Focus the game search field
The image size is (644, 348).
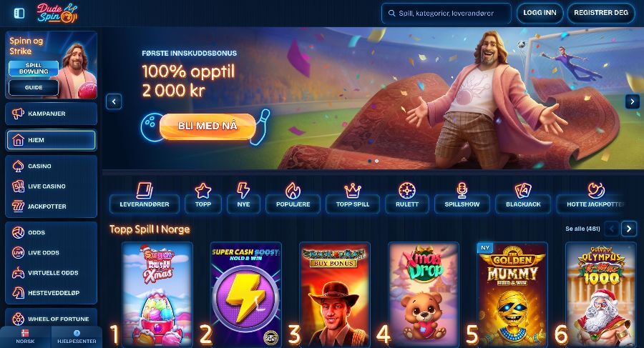tap(447, 13)
